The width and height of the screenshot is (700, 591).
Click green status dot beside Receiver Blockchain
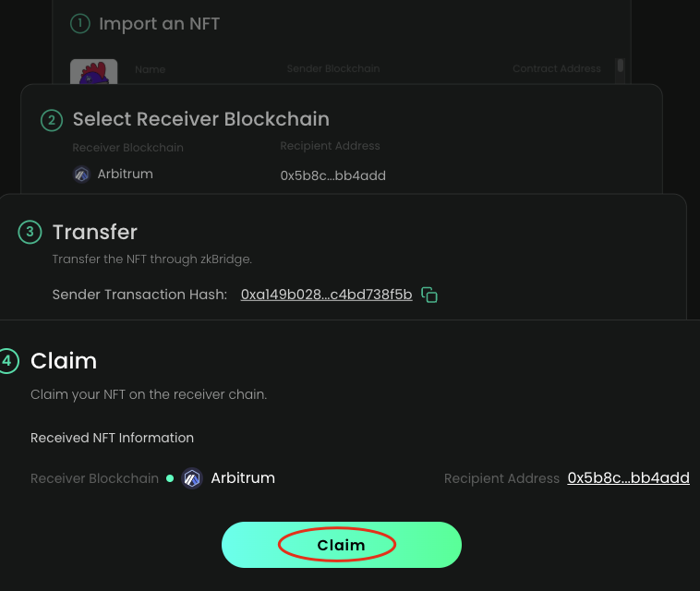pyautogui.click(x=170, y=478)
